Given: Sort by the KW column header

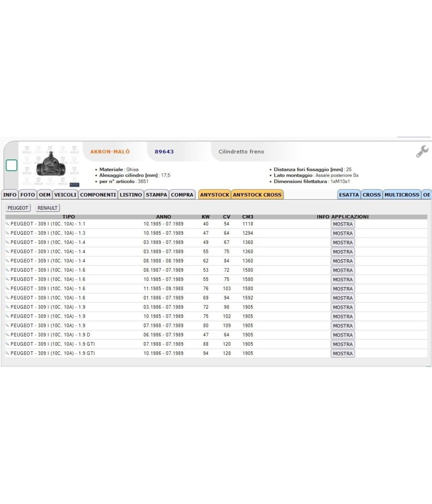Looking at the screenshot, I should pyautogui.click(x=206, y=216).
